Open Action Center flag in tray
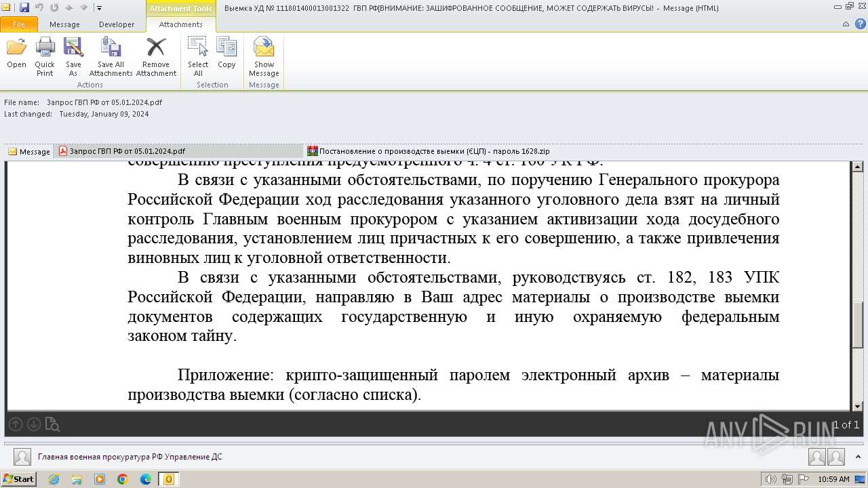868x488 pixels. 804,479
